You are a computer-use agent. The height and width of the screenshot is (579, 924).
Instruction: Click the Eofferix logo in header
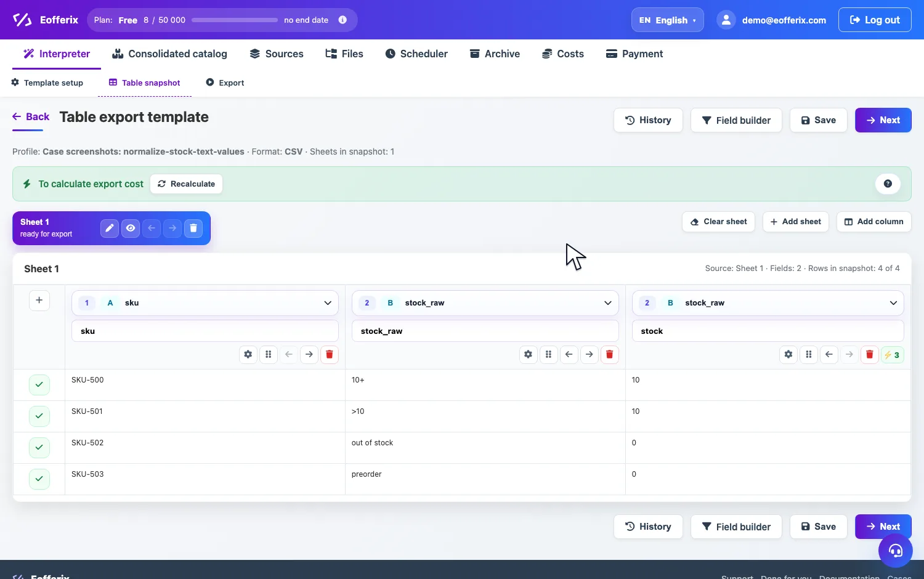[x=45, y=20]
